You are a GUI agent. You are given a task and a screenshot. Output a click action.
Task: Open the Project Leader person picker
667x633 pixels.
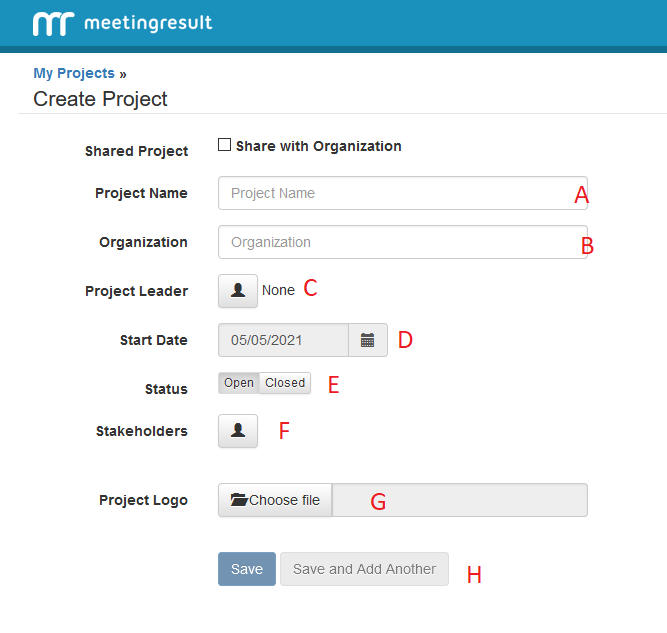coord(238,291)
